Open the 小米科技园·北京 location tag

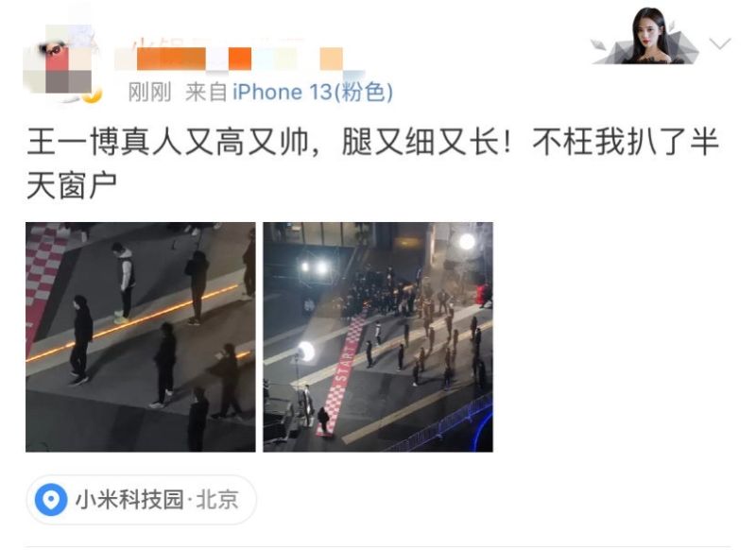(x=141, y=500)
